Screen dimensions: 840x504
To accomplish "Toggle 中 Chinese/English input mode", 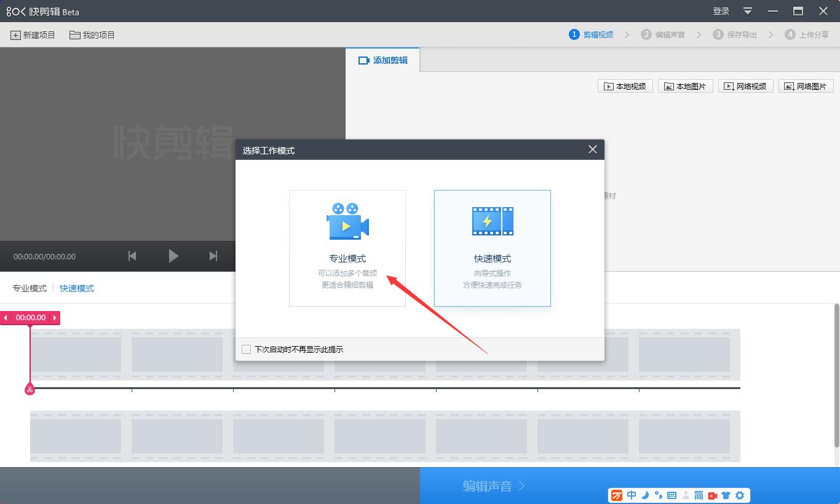I will click(632, 495).
